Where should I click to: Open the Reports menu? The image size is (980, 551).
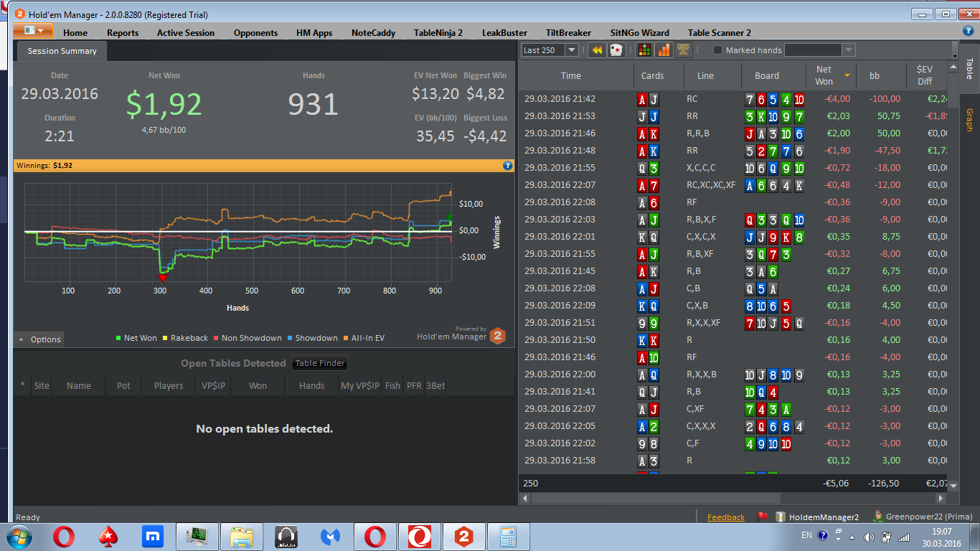(123, 32)
